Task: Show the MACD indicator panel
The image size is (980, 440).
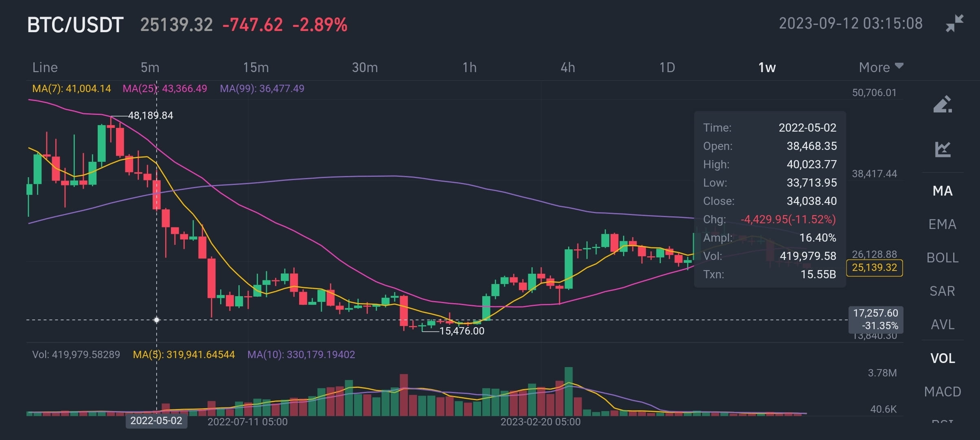Action: pos(943,392)
